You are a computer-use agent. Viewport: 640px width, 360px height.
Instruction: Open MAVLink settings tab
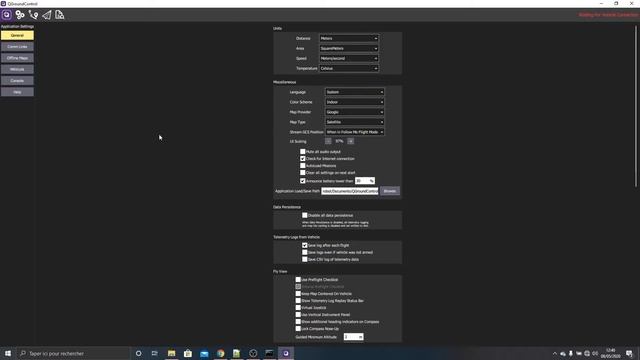(17, 69)
